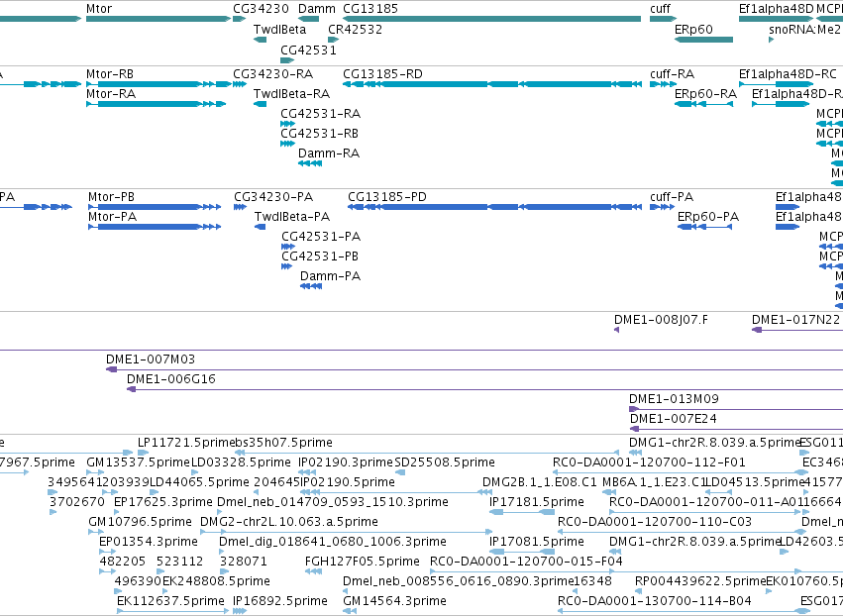This screenshot has width=843, height=616.
Task: Click the TwdlBeta-PA protein label
Action: 292,217
